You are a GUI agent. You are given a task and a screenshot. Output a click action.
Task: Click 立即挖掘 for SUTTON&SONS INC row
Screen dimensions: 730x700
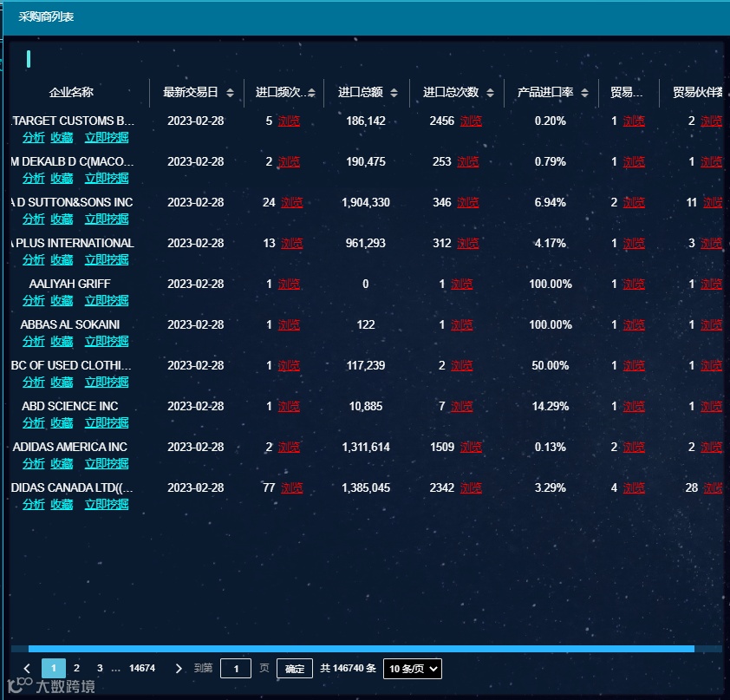coord(107,219)
